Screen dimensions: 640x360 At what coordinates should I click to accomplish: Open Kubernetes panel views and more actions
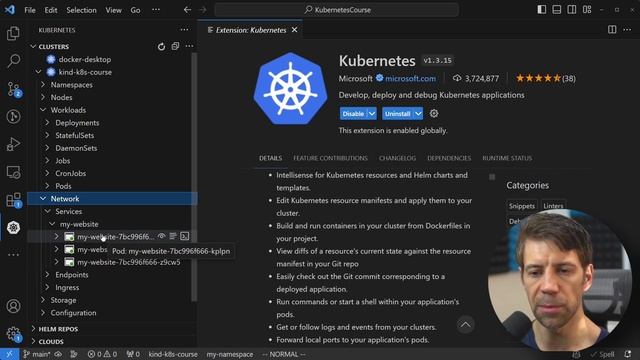click(x=184, y=29)
